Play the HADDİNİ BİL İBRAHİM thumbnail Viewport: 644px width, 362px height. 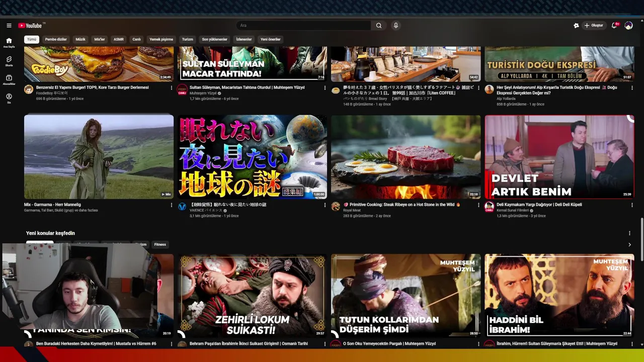[x=559, y=296]
